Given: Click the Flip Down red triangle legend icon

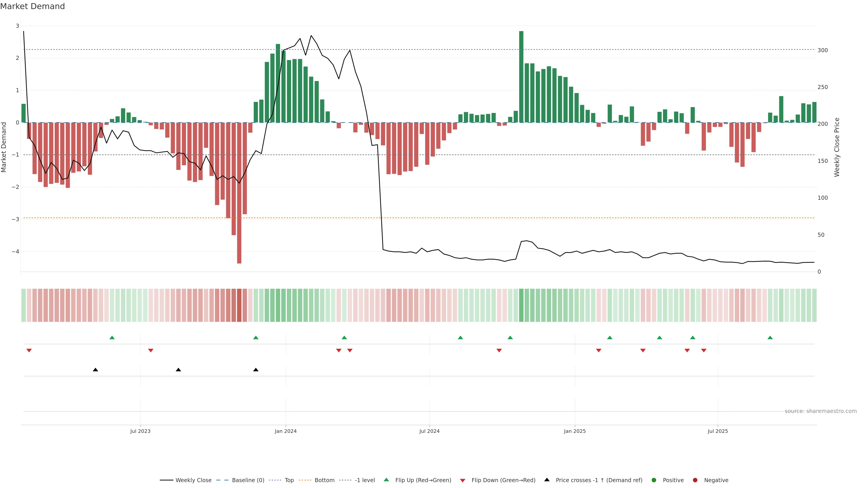Looking at the screenshot, I should tap(463, 480).
